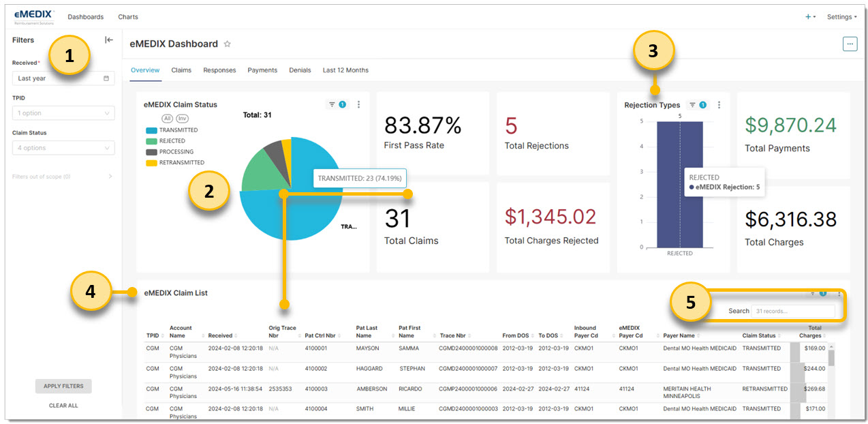Toggle the RETRANSMITTED legend swatch
The height and width of the screenshot is (424, 868).
(x=151, y=163)
